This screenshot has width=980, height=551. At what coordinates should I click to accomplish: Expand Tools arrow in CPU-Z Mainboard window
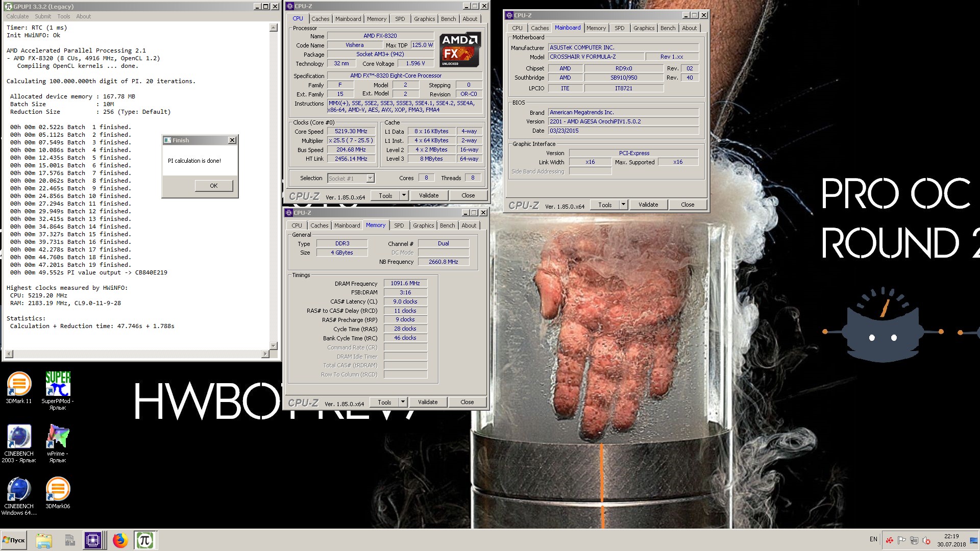(623, 205)
